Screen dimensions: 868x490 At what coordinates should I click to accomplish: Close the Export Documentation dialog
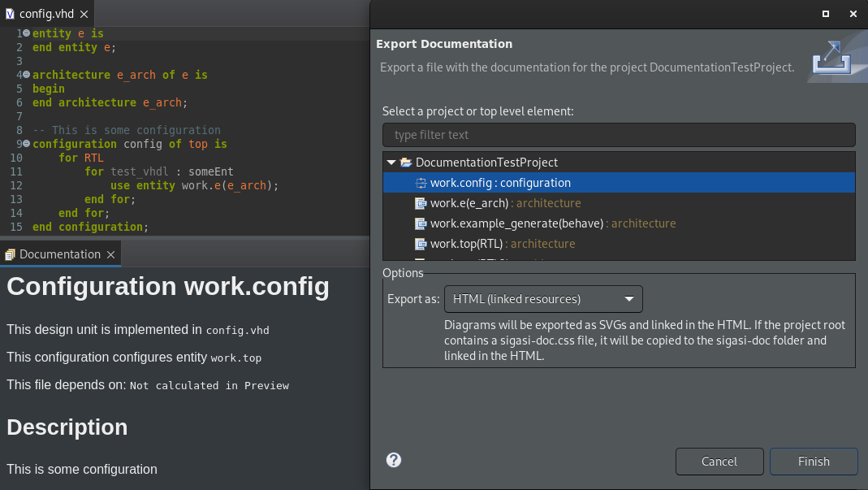tap(853, 14)
